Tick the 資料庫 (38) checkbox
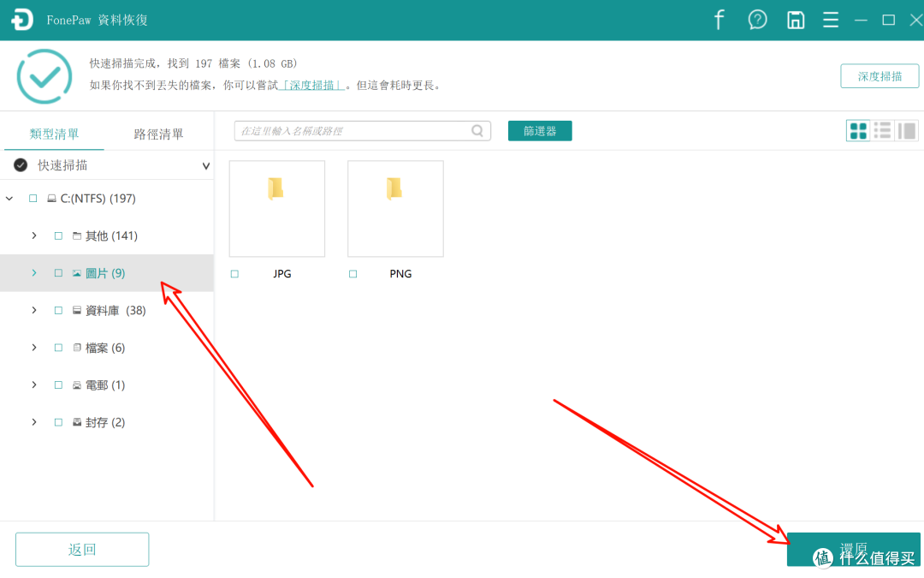Screen dimensions: 924x578 [58, 310]
